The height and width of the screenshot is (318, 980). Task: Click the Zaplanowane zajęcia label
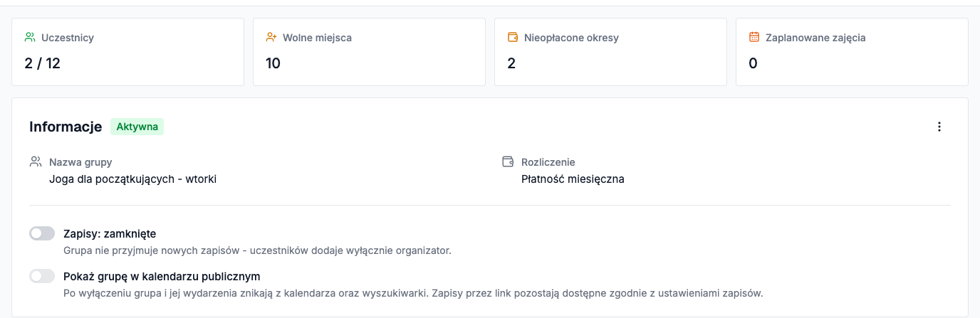(815, 38)
